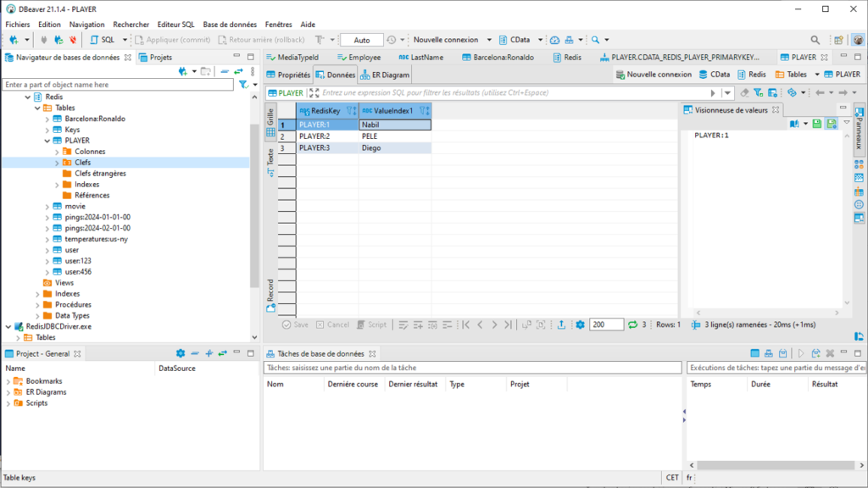Click the new connection plug icon in main toolbar
868x488 pixels.
[x=14, y=40]
